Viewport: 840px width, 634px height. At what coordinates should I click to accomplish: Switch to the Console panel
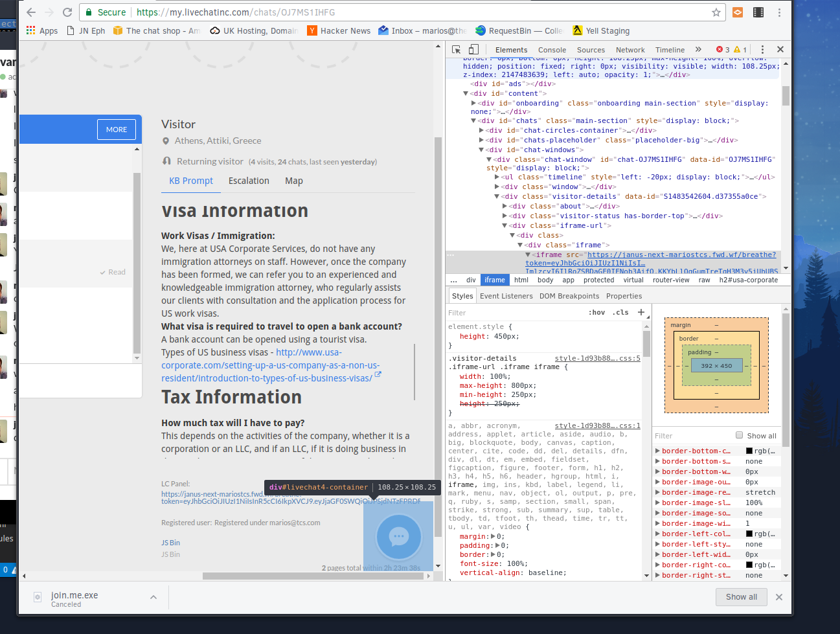tap(552, 50)
